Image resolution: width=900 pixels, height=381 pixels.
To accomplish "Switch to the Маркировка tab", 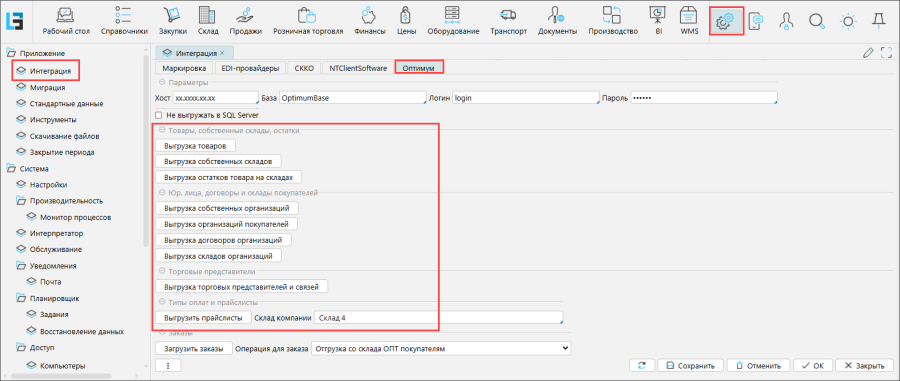I will 184,68.
